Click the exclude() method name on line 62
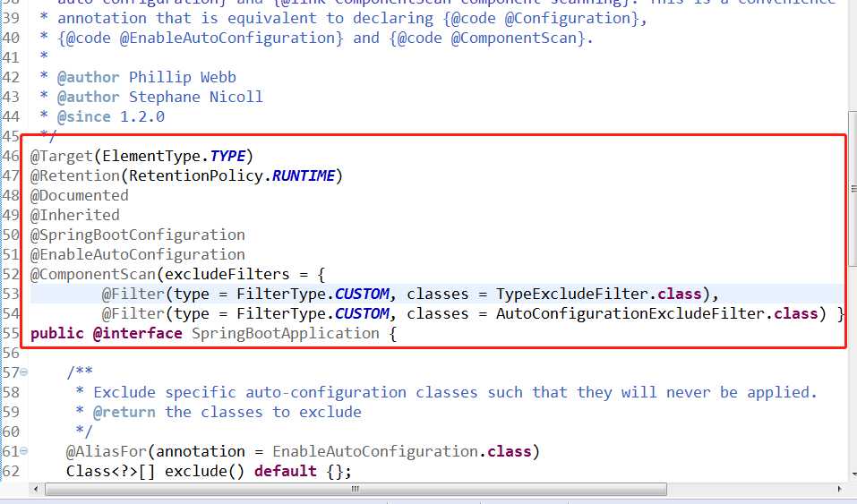Screen dimensions: 857x504 (x=205, y=471)
